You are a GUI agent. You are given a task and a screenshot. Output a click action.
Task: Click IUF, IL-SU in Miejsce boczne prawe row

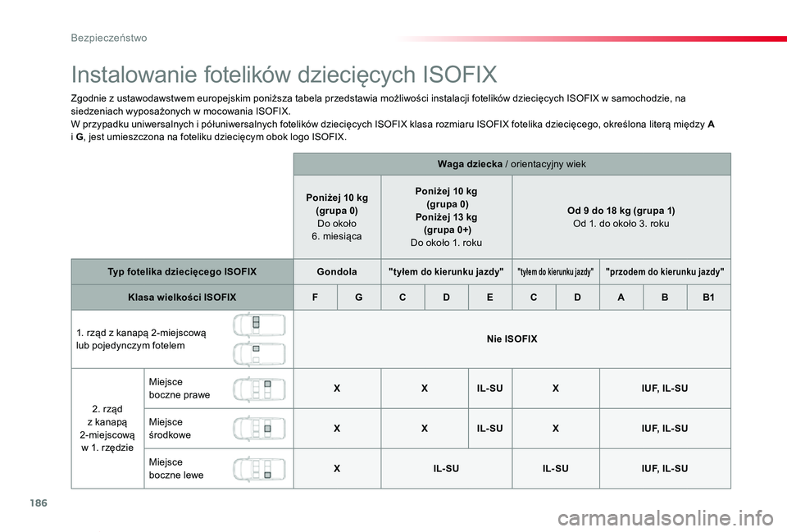665,389
